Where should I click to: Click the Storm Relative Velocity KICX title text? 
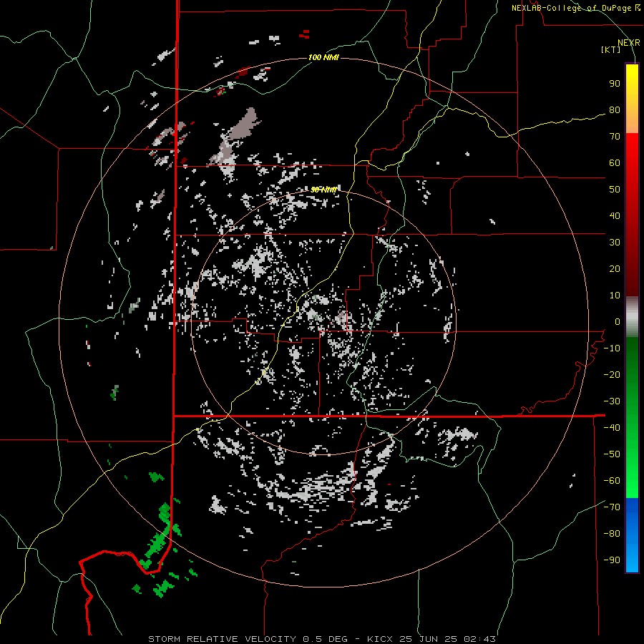322,639
